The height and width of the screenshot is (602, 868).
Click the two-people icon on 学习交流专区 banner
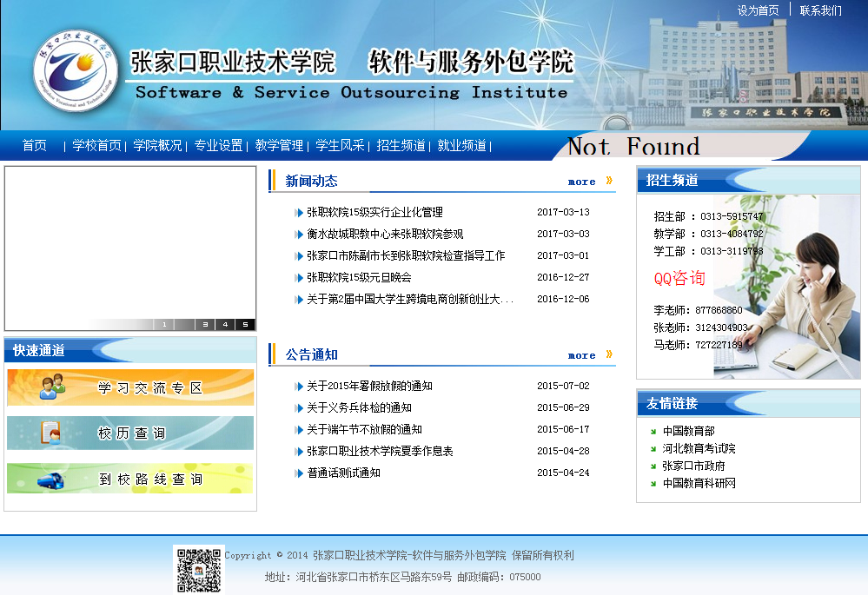52,387
